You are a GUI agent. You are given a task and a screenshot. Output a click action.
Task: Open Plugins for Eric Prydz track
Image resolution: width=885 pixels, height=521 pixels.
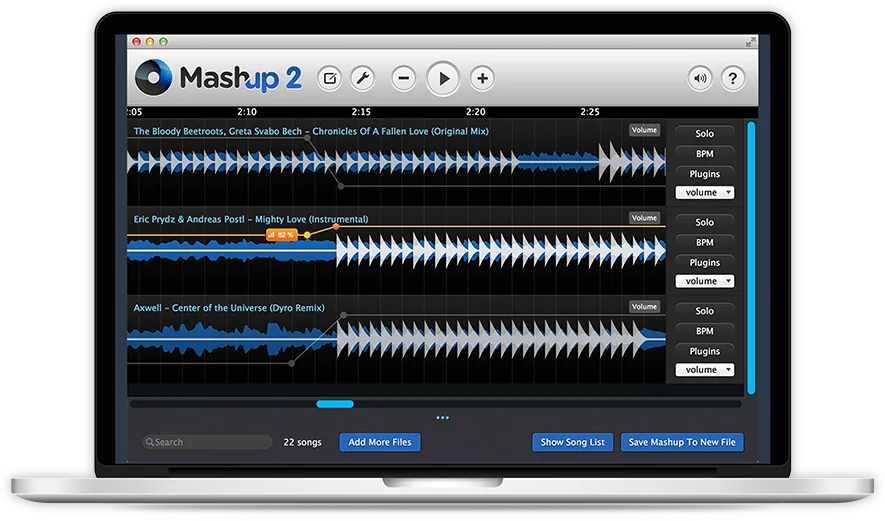coord(704,262)
